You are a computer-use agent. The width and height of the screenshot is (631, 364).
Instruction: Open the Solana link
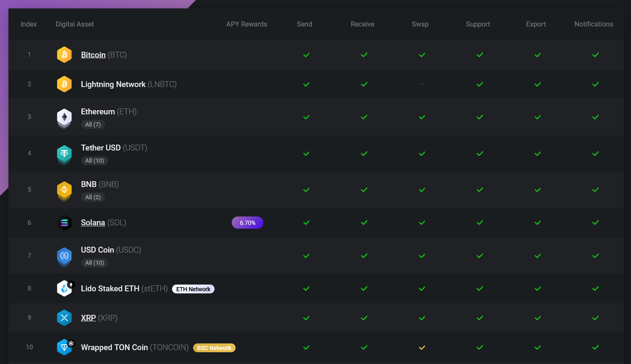point(93,222)
